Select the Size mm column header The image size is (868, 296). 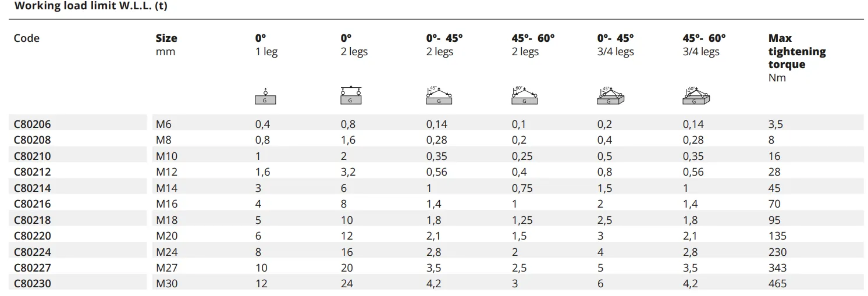[x=166, y=45]
